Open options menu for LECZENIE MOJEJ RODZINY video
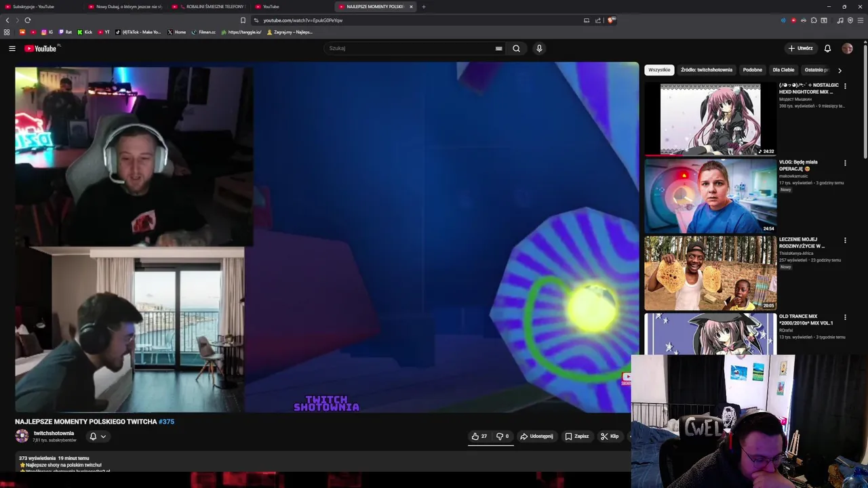The image size is (868, 488). [845, 240]
